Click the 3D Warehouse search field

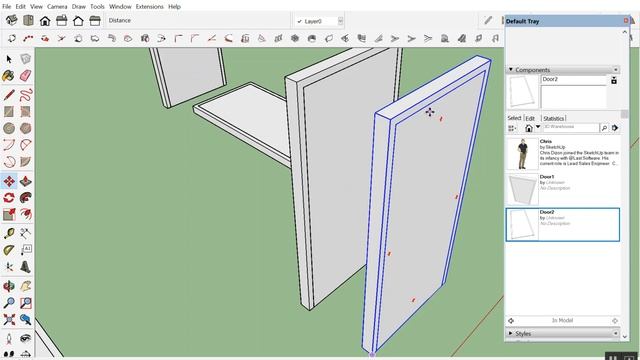click(x=571, y=127)
